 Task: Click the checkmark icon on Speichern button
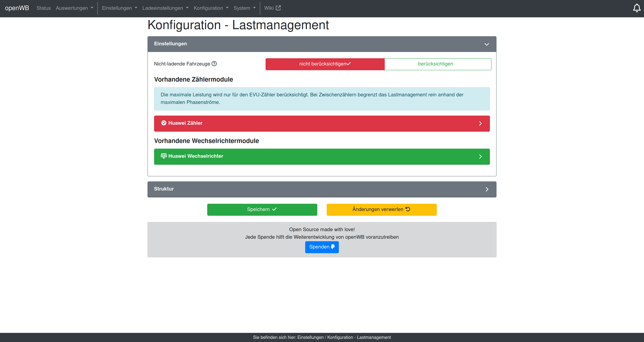[275, 209]
